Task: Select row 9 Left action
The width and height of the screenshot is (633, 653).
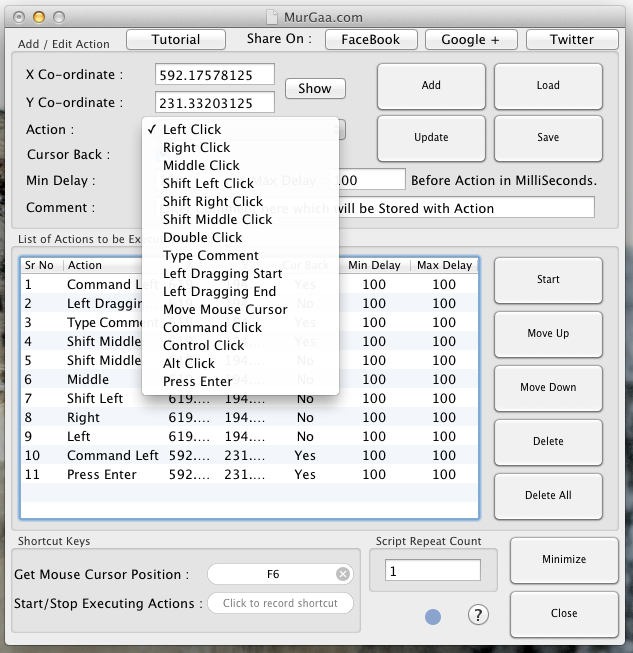Action: tap(249, 436)
